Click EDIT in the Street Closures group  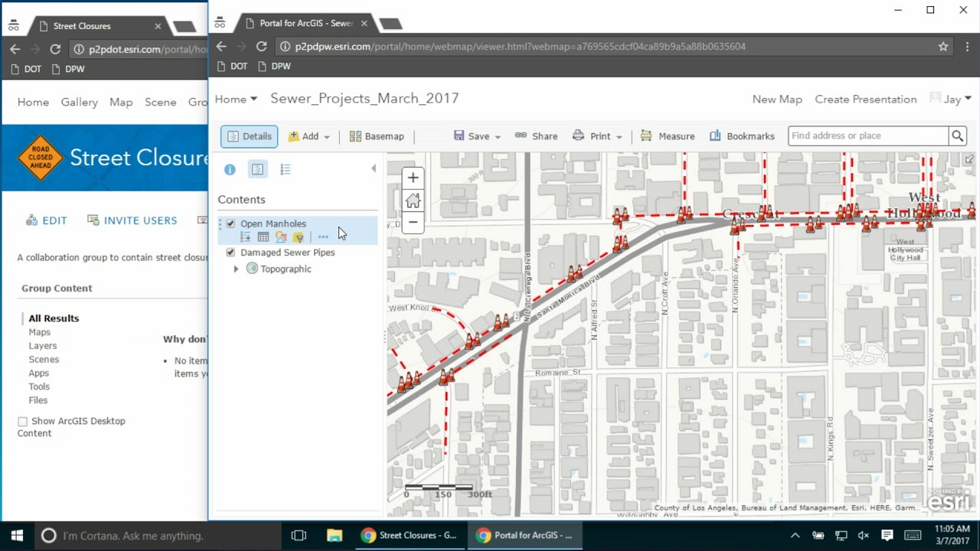coord(46,220)
